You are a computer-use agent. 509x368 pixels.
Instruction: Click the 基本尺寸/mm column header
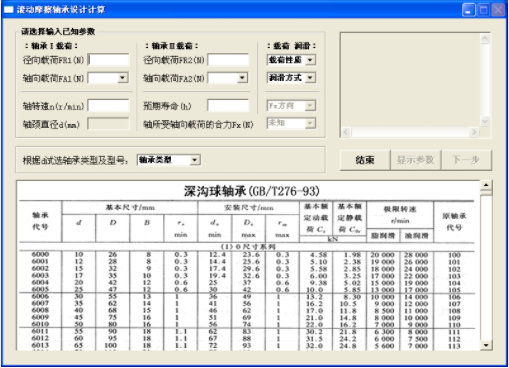pos(130,208)
